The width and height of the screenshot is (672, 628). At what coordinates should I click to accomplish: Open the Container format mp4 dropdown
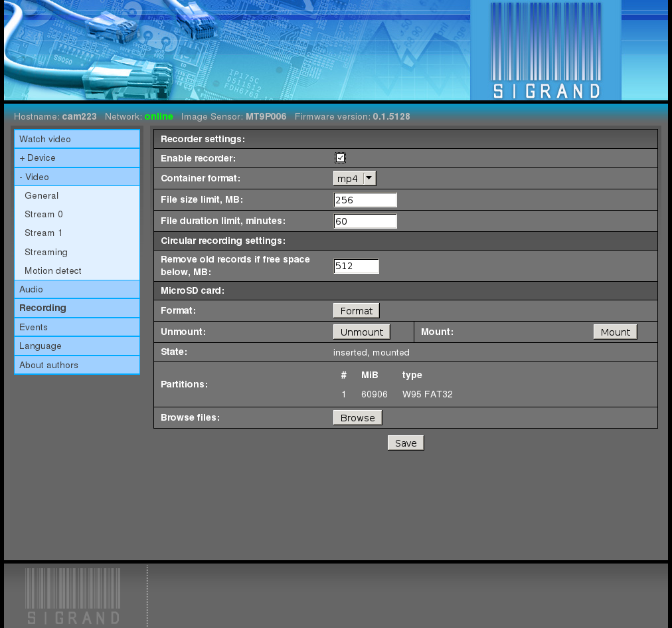(355, 179)
